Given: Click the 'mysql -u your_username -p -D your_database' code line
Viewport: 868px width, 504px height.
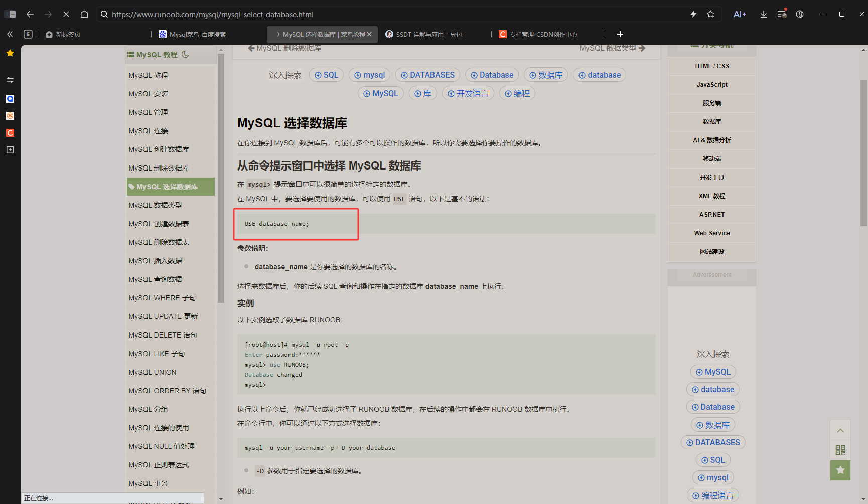Looking at the screenshot, I should coord(320,448).
